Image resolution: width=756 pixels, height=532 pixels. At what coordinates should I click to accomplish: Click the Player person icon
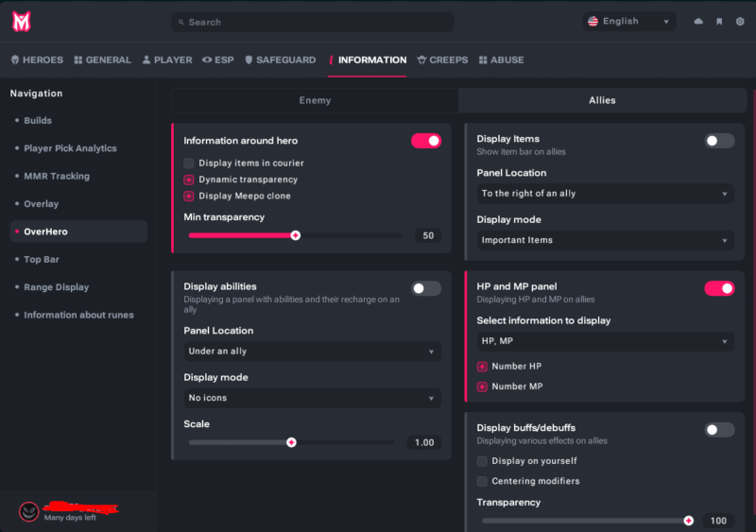tap(146, 60)
